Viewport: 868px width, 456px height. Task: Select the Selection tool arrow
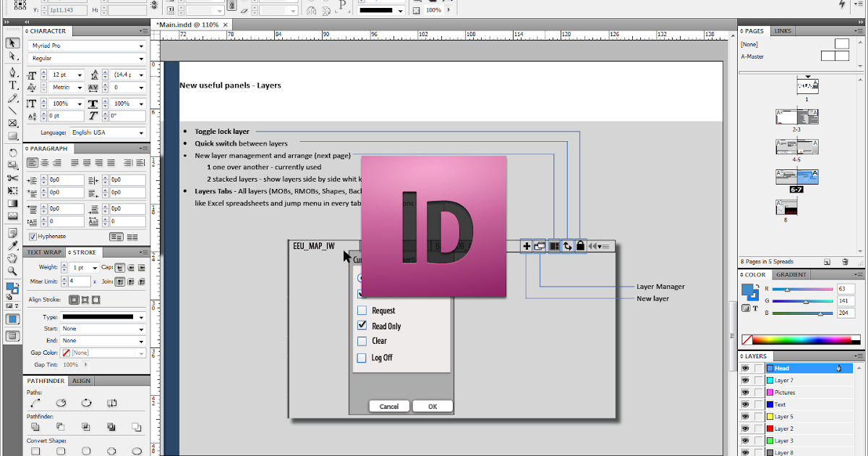pyautogui.click(x=12, y=43)
